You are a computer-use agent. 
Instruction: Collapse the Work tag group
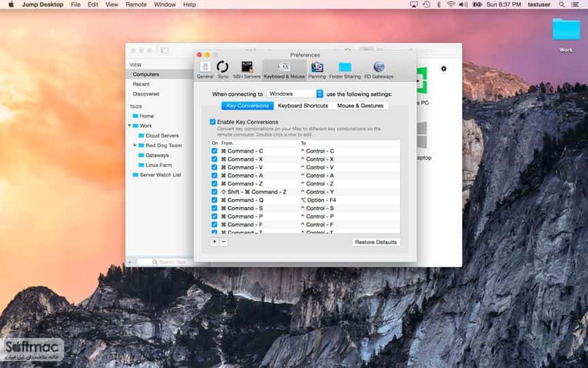pos(129,125)
